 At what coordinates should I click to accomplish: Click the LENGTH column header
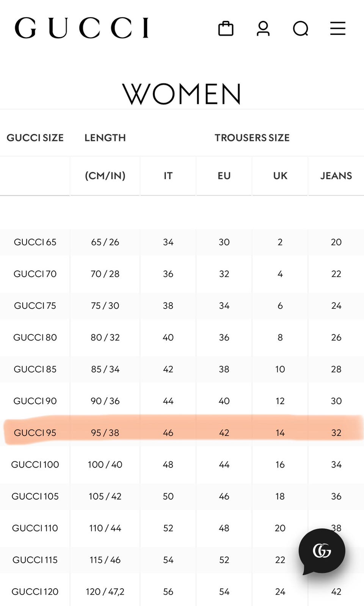coord(105,138)
